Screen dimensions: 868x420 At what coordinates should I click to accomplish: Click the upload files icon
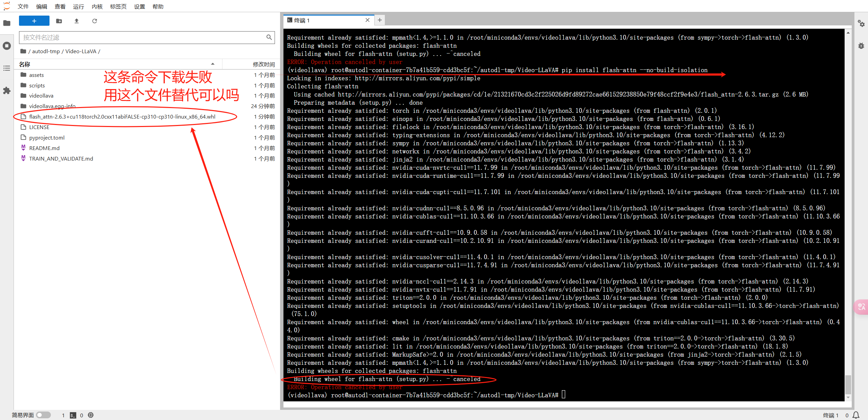coord(77,21)
